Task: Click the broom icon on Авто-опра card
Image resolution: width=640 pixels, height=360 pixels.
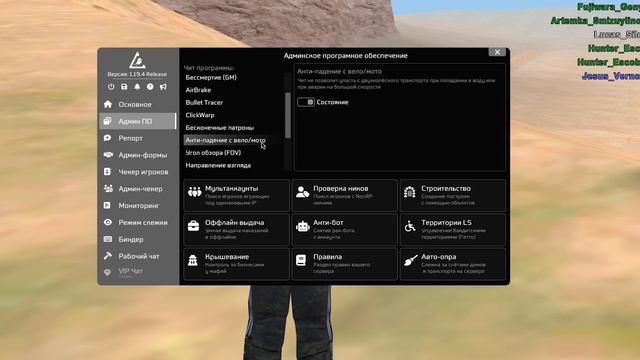Action: (411, 260)
